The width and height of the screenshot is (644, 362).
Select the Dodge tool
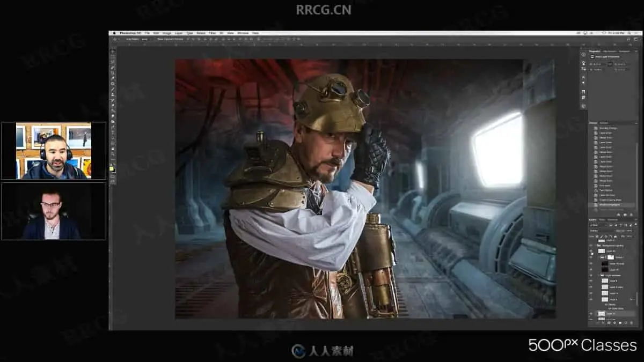pos(113,122)
